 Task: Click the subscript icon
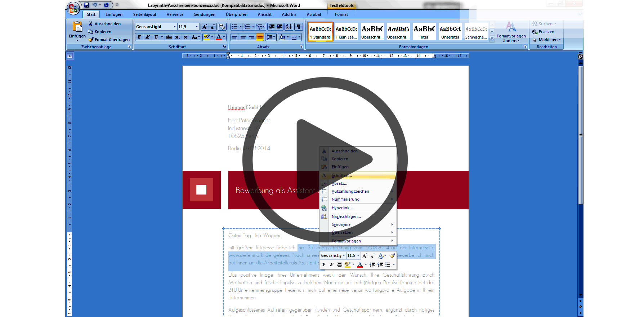(x=178, y=37)
